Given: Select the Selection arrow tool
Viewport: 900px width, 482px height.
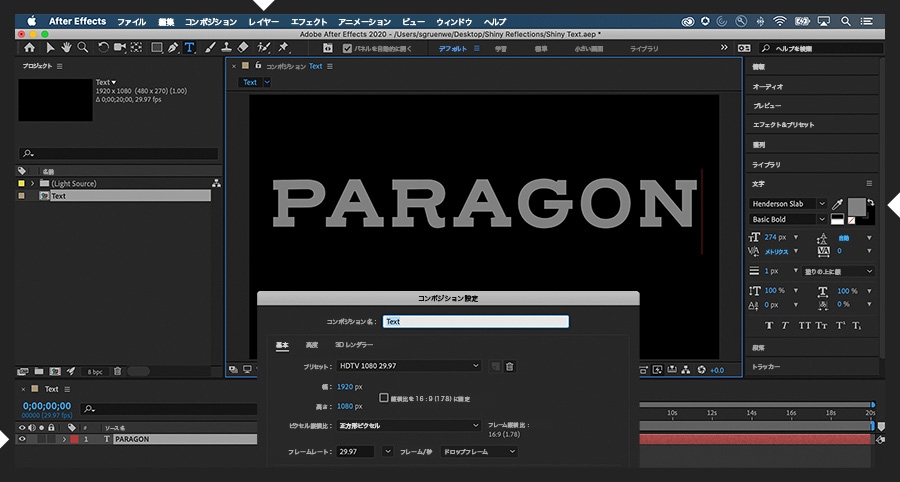Looking at the screenshot, I should tap(50, 48).
